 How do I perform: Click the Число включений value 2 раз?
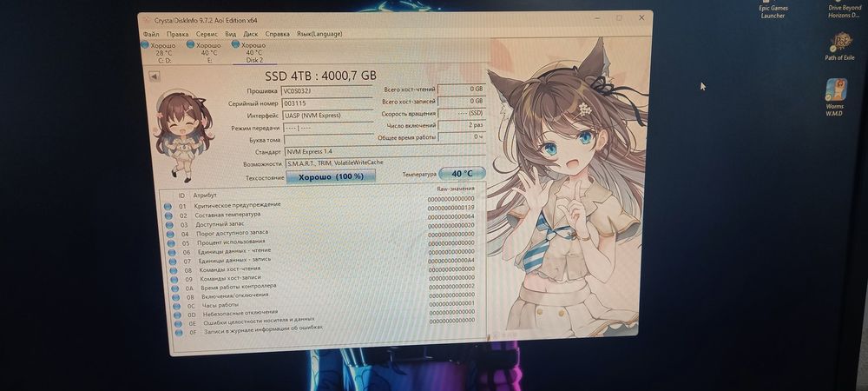coord(462,125)
